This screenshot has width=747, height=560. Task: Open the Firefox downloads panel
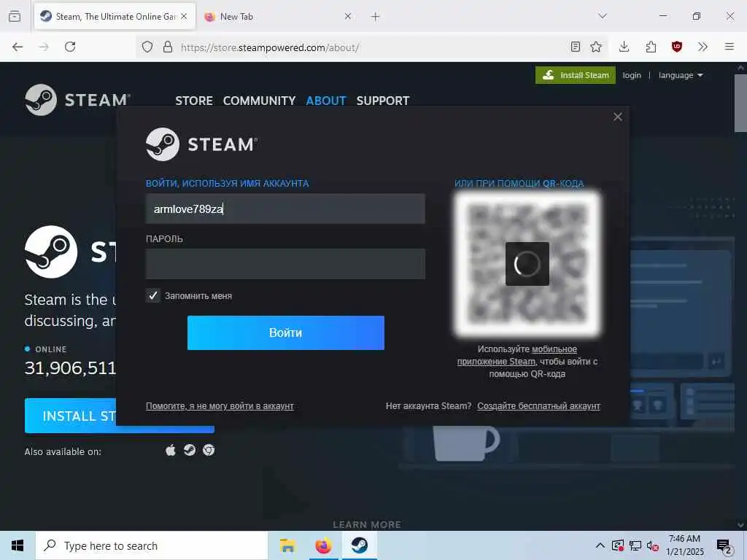click(x=624, y=47)
